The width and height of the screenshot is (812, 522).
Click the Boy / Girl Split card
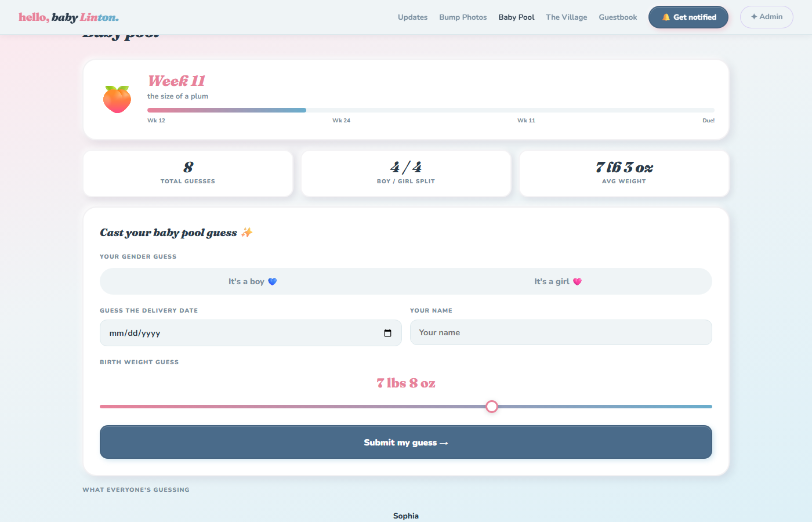click(406, 173)
